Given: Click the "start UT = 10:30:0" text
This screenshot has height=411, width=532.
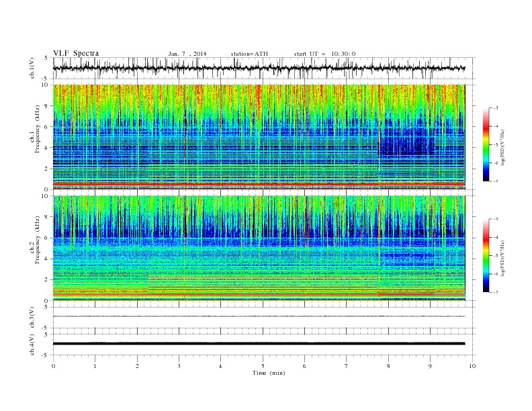Looking at the screenshot, I should pyautogui.click(x=324, y=54).
